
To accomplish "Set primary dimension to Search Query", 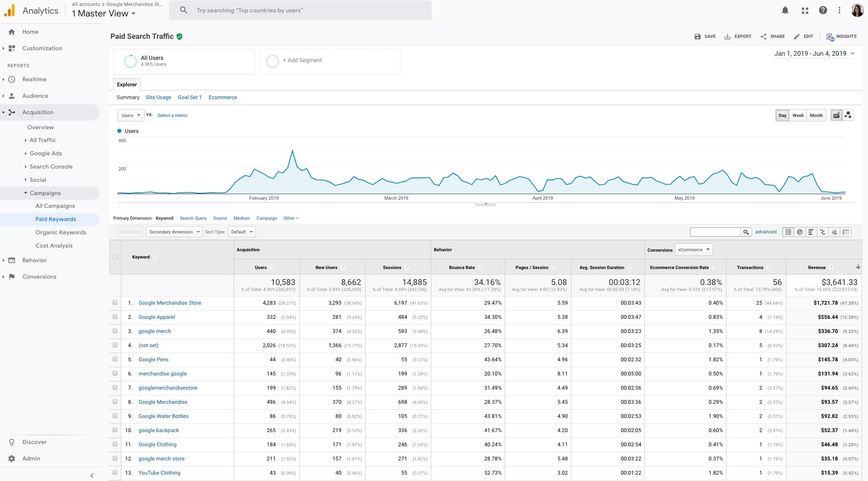I will tap(193, 218).
